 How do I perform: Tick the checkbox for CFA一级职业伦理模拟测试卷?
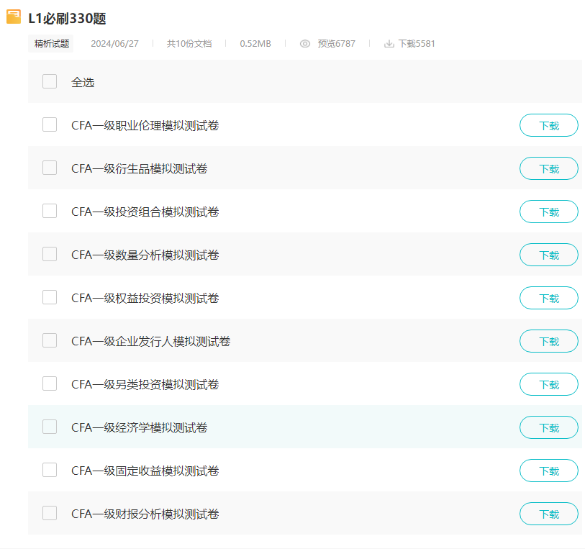tap(50, 125)
